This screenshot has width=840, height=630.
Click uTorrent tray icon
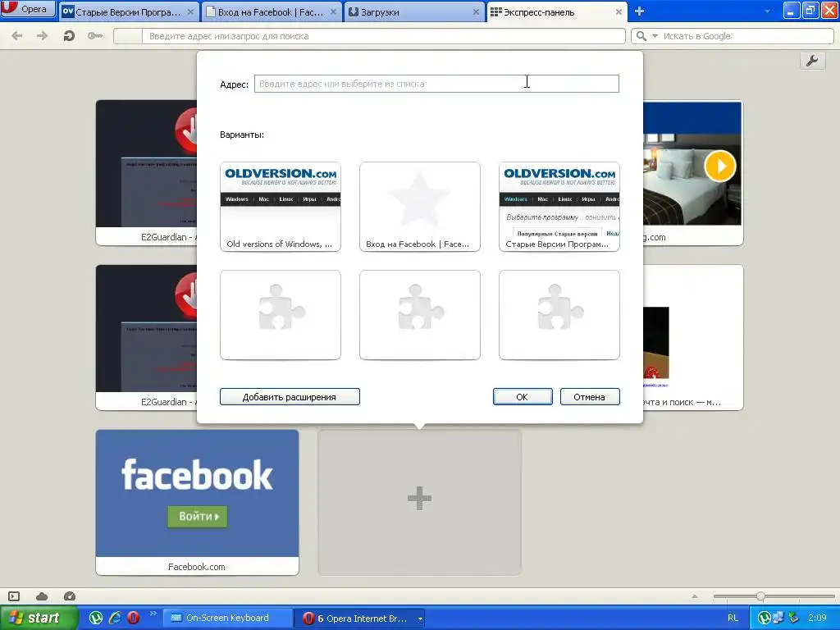point(765,619)
